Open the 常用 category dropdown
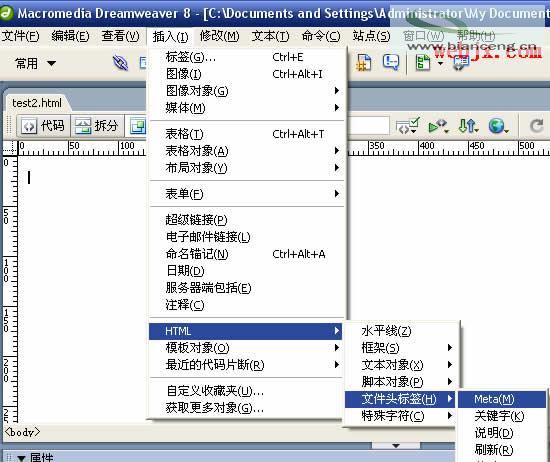The height and width of the screenshot is (462, 550). (35, 63)
